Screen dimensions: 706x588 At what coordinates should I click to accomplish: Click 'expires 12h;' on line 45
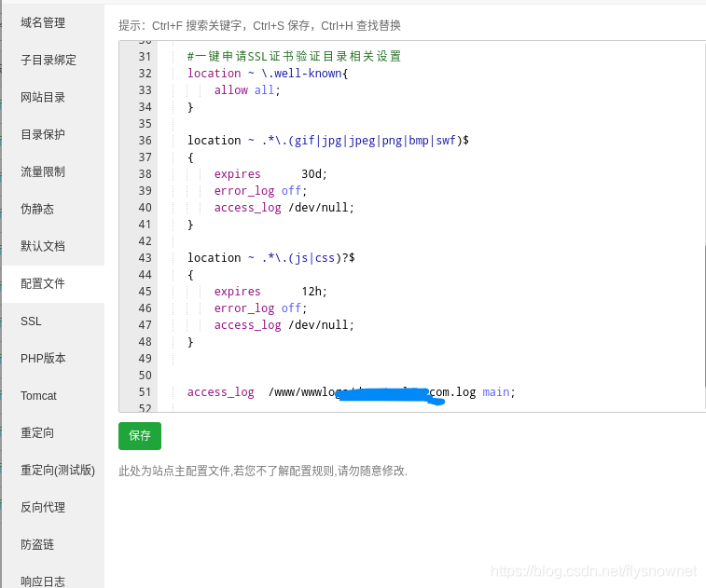270,292
